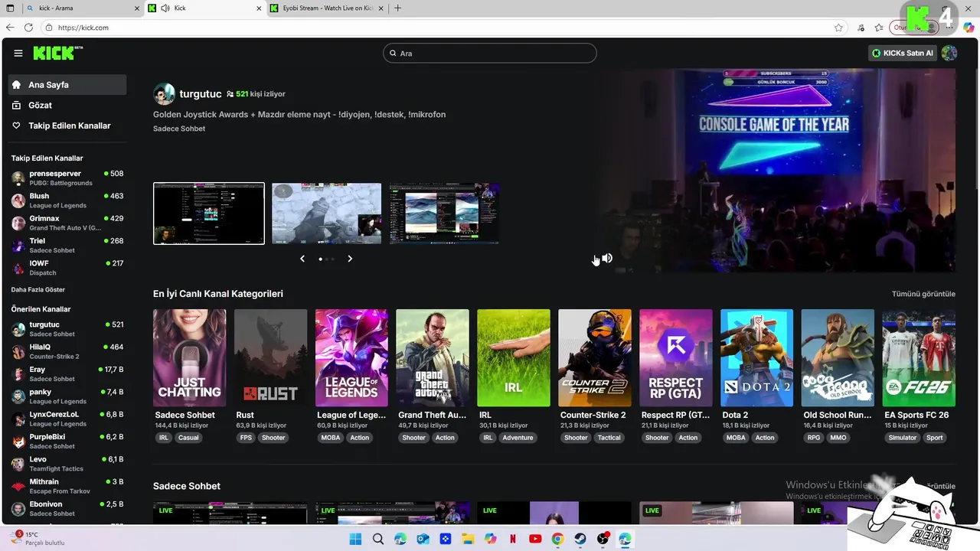Image resolution: width=980 pixels, height=551 pixels.
Task: Click the browser back arrow
Action: (x=11, y=28)
